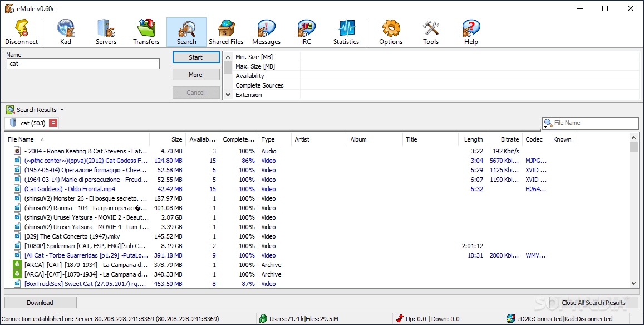Sort by the Type column header
Screen dimensions: 644x325
tap(274, 139)
